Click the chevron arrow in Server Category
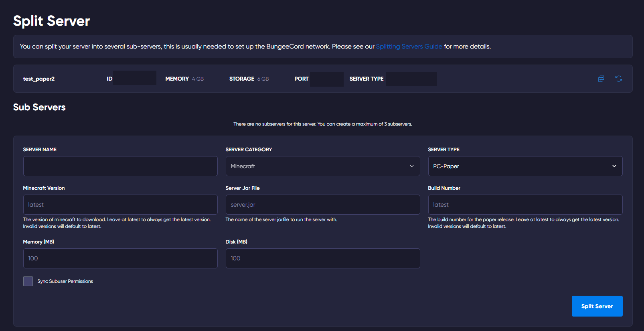Screen dimensions: 644x331 point(411,166)
